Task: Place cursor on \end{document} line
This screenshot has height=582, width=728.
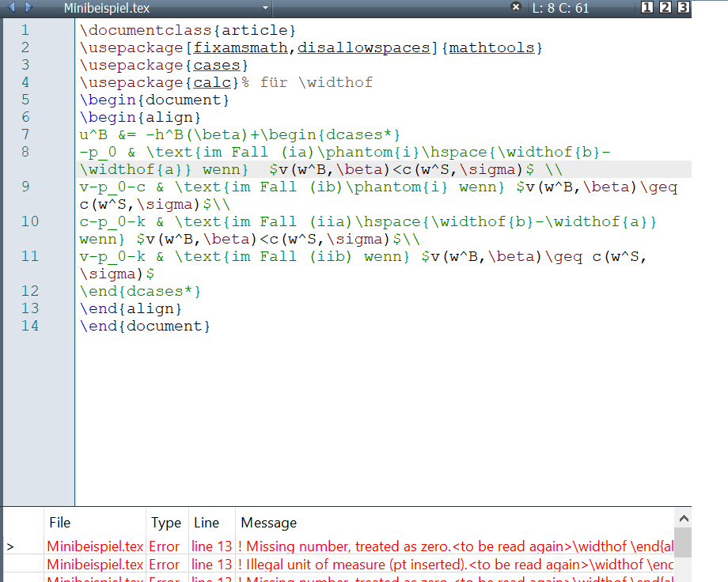Action: (145, 326)
